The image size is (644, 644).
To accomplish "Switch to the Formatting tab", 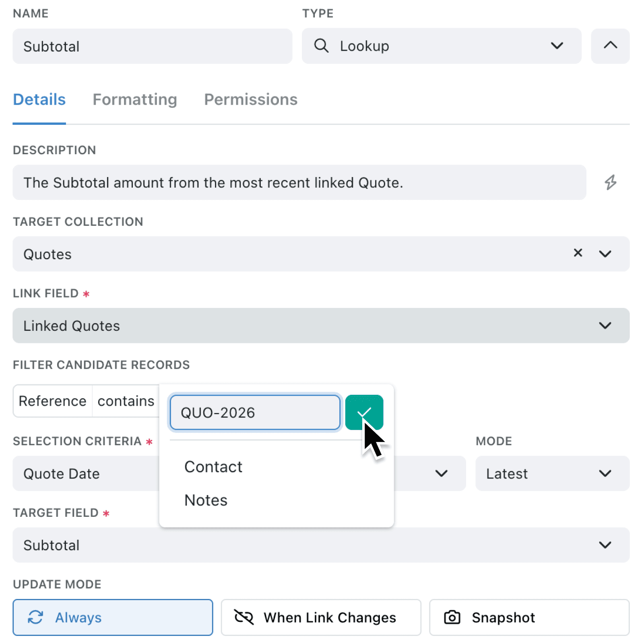I will [x=135, y=99].
